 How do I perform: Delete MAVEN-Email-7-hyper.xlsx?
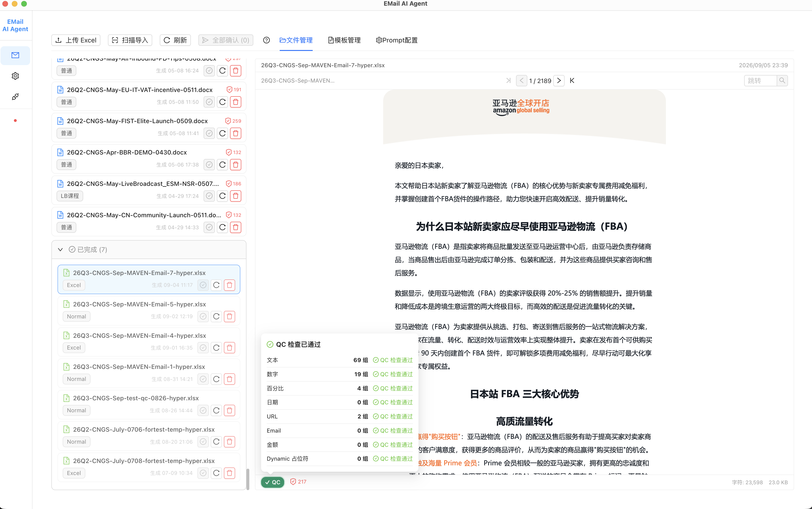pyautogui.click(x=230, y=285)
